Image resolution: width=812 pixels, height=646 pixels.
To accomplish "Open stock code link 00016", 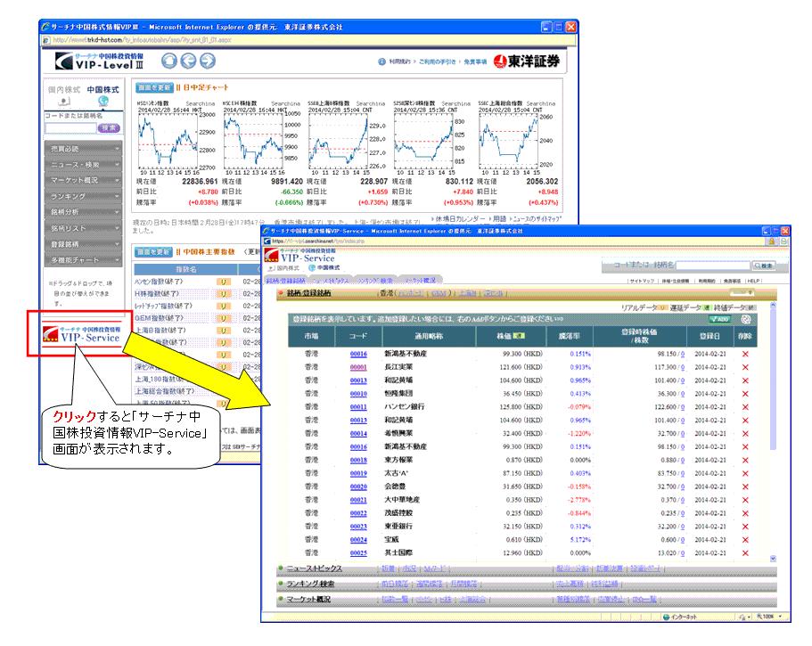I will [x=358, y=354].
